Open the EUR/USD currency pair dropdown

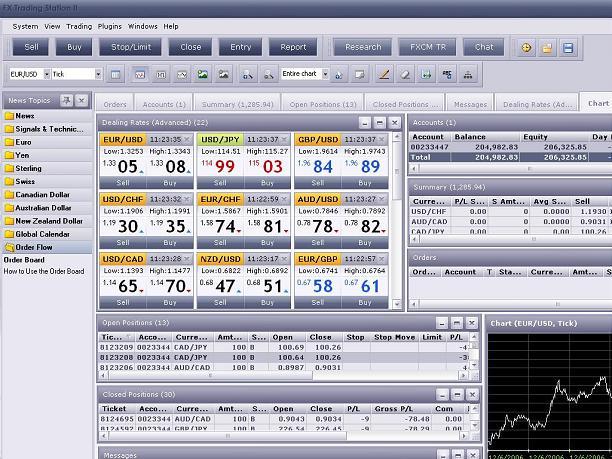coord(47,74)
